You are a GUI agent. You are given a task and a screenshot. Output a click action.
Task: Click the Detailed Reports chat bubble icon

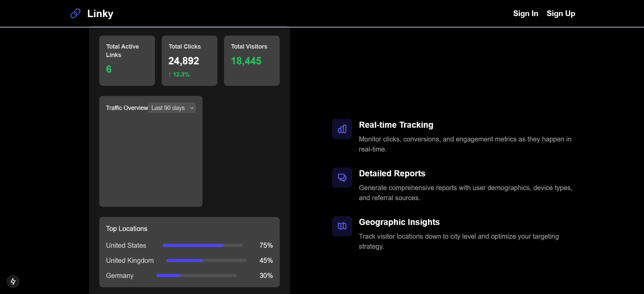click(x=342, y=178)
